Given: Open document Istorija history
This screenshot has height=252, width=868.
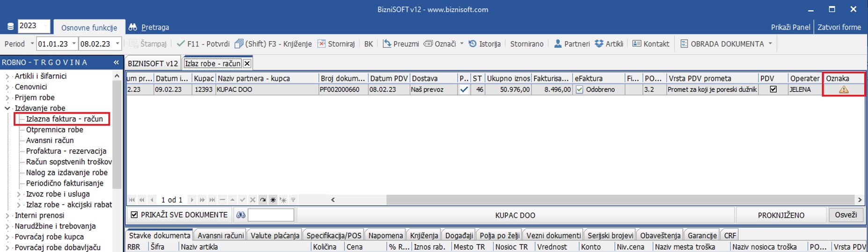Looking at the screenshot, I should click(x=485, y=43).
